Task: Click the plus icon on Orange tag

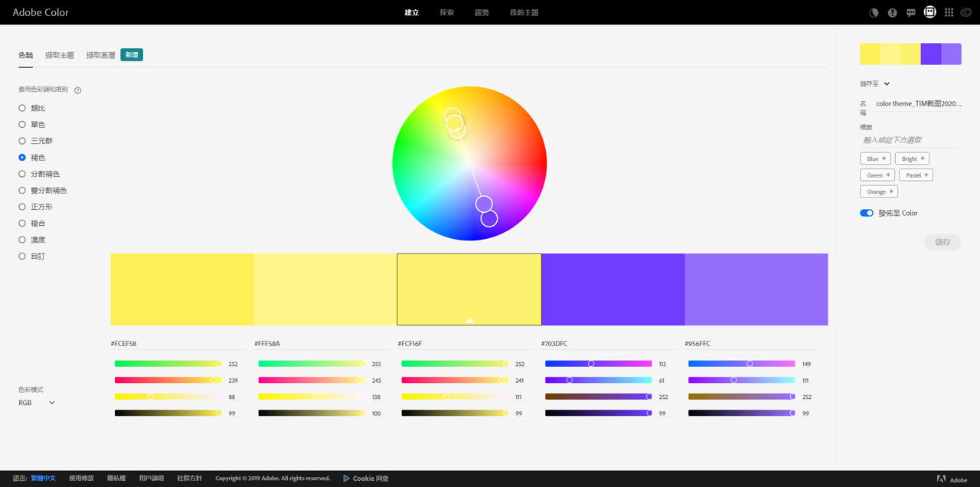Action: 891,191
